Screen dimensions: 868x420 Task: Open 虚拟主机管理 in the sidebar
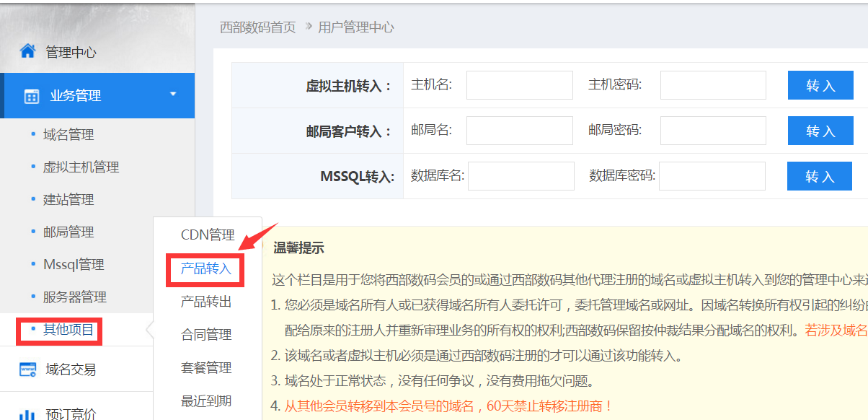81,167
